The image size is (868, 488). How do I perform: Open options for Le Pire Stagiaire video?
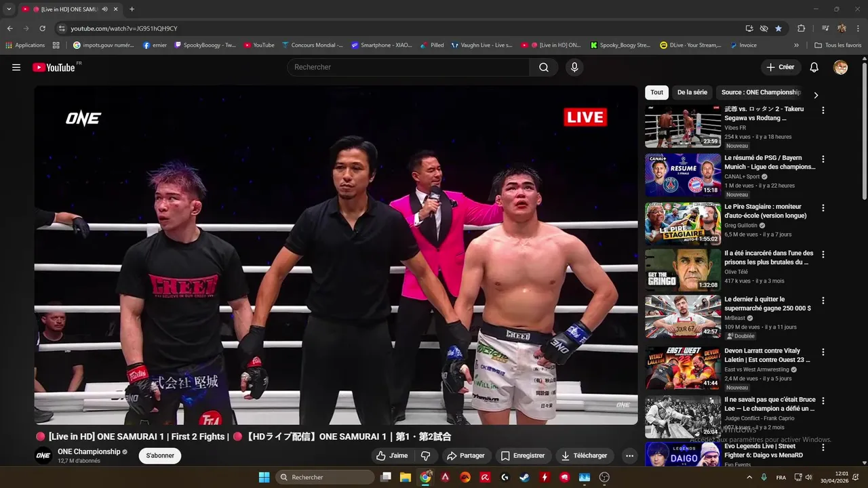(x=823, y=207)
